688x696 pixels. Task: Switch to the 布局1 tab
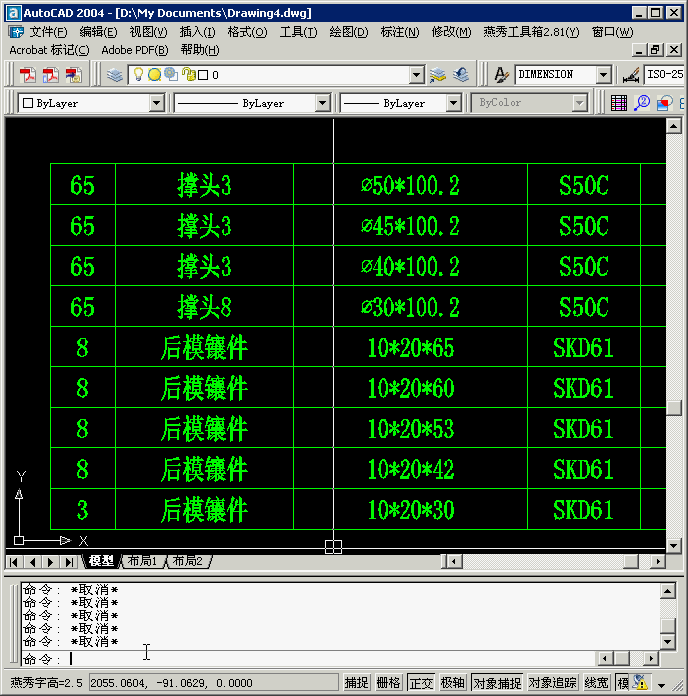pyautogui.click(x=143, y=561)
